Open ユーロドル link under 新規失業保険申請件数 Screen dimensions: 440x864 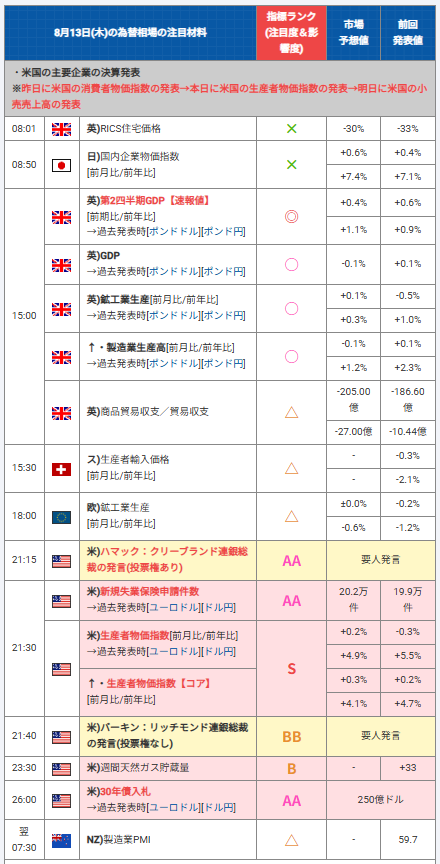174,608
